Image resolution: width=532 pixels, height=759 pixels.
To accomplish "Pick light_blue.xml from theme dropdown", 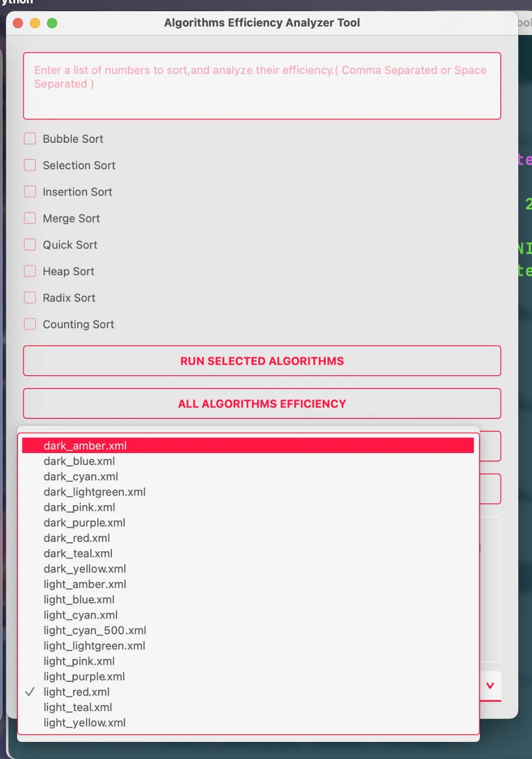I will pos(248,599).
